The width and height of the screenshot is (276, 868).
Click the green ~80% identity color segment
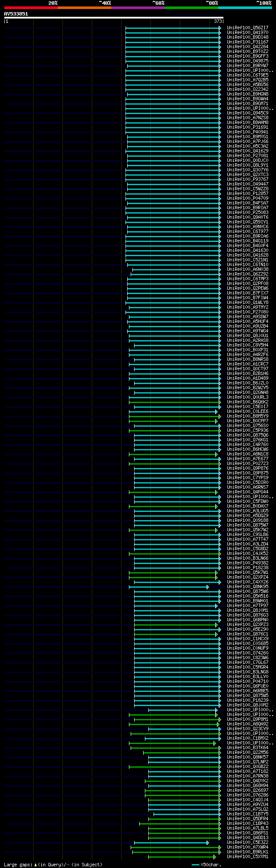191,8
